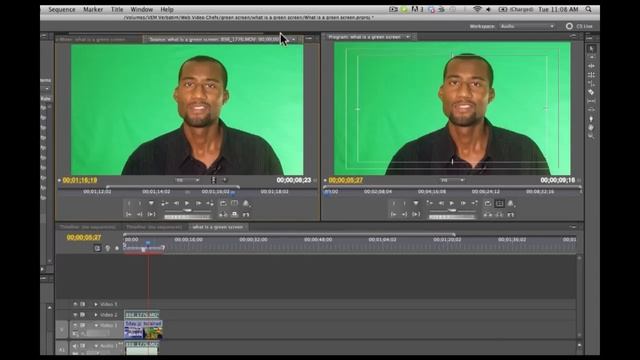Collapse the Audio 1 track

[x=96, y=346]
